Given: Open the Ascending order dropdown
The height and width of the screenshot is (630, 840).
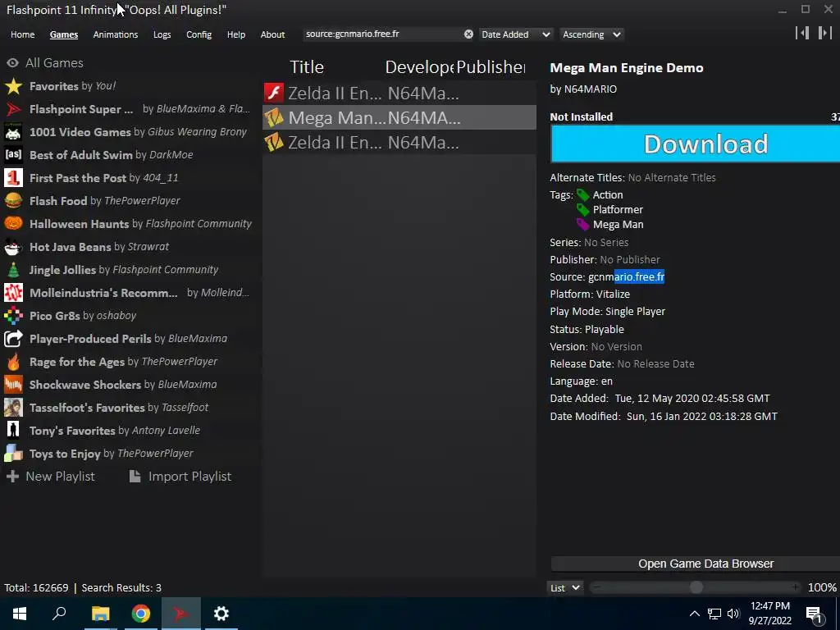Looking at the screenshot, I should click(x=591, y=34).
